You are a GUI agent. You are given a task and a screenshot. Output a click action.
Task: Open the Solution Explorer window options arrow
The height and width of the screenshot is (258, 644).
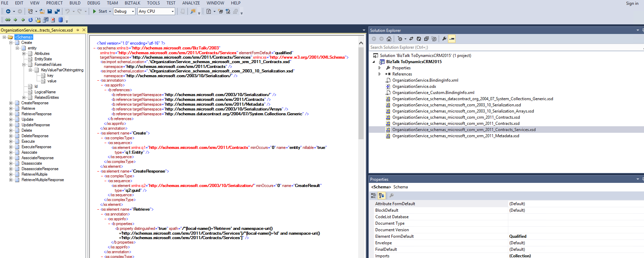tap(637, 30)
